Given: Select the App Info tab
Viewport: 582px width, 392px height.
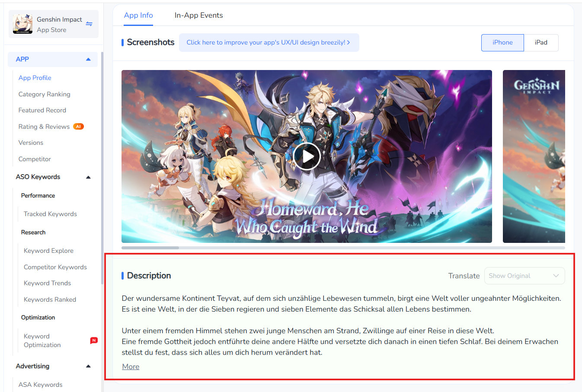Looking at the screenshot, I should [138, 15].
